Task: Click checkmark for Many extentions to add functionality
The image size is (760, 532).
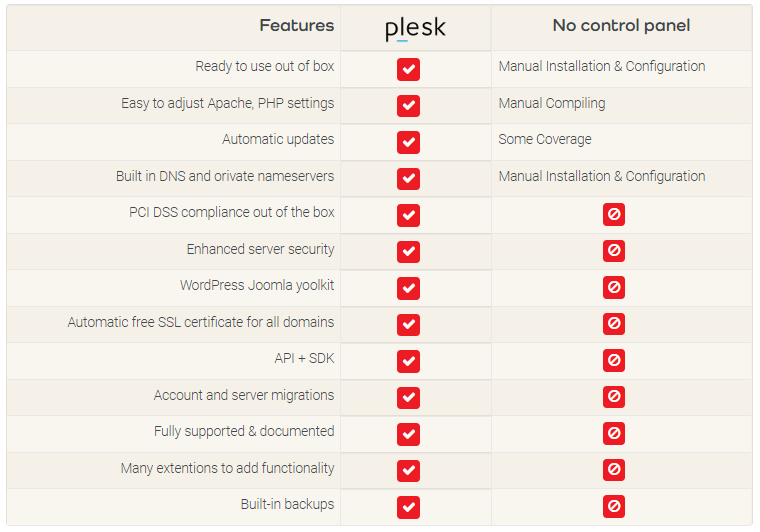Action: (x=408, y=470)
